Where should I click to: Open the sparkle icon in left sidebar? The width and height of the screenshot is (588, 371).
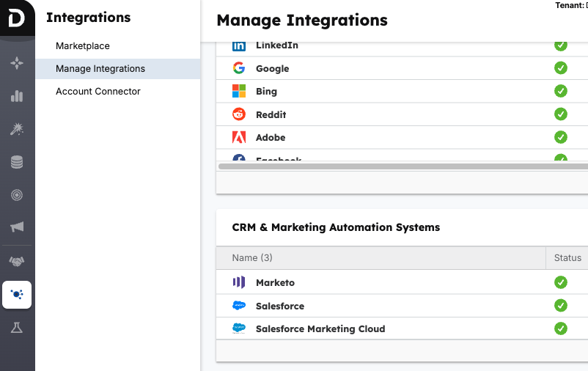pyautogui.click(x=17, y=63)
